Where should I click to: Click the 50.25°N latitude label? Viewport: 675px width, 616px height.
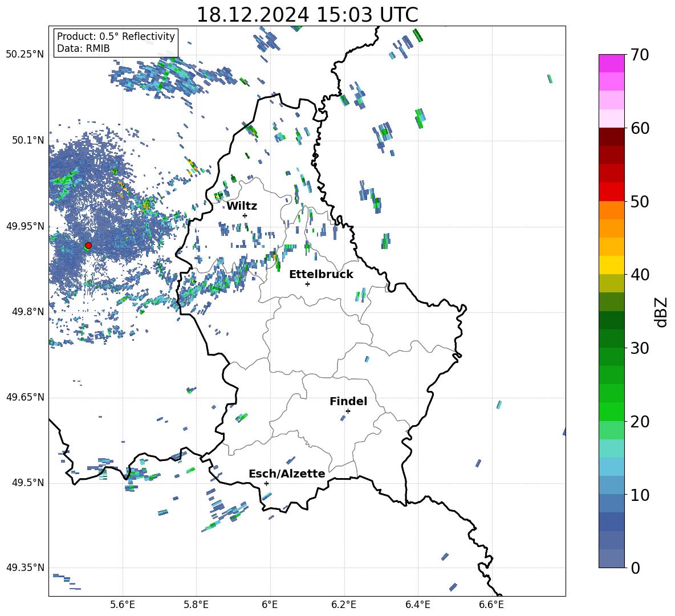tap(25, 55)
